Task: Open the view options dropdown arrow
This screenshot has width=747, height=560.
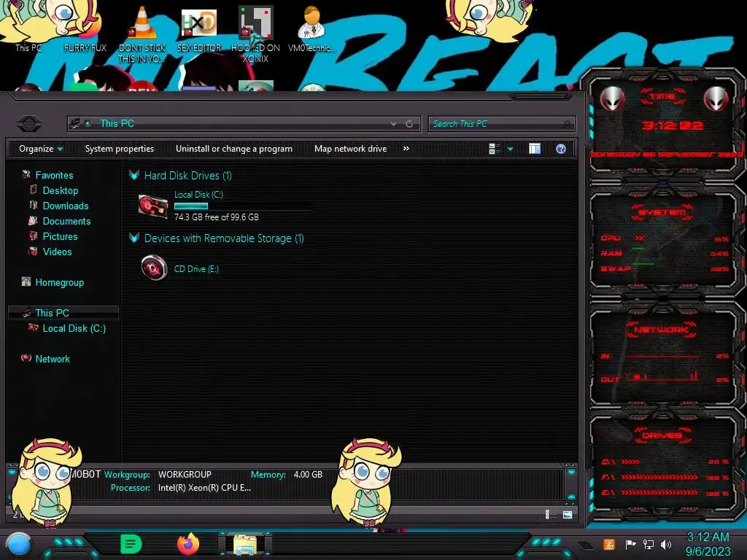Action: coord(510,149)
